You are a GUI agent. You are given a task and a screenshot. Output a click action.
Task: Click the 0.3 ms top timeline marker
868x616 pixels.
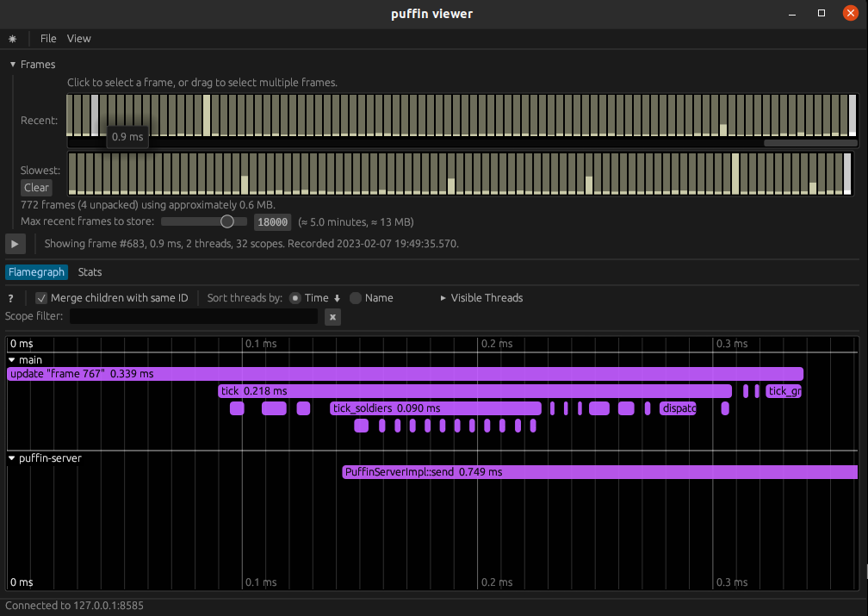tap(732, 344)
